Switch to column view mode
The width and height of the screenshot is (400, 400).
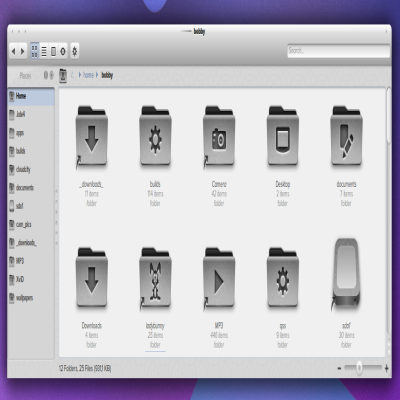tap(53, 51)
